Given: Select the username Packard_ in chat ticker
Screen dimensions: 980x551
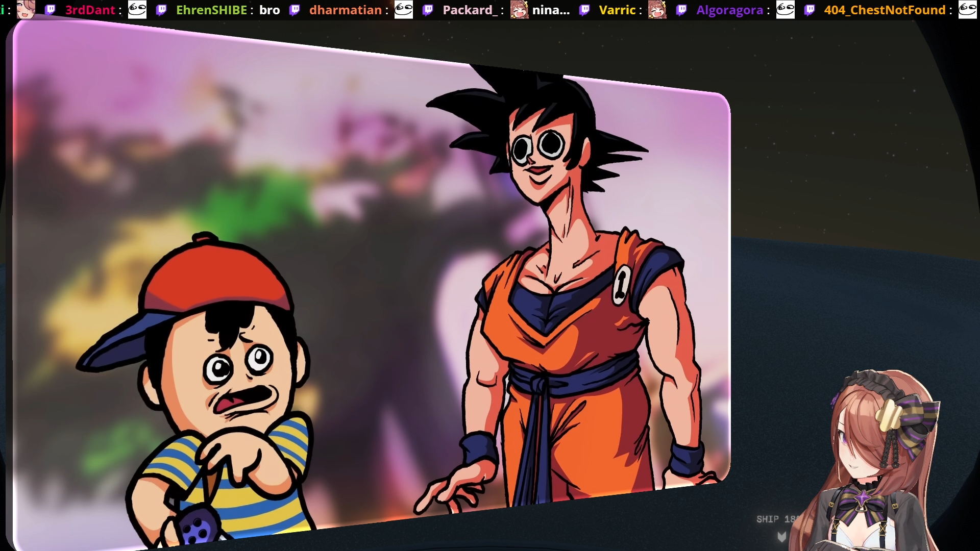Looking at the screenshot, I should click(470, 10).
